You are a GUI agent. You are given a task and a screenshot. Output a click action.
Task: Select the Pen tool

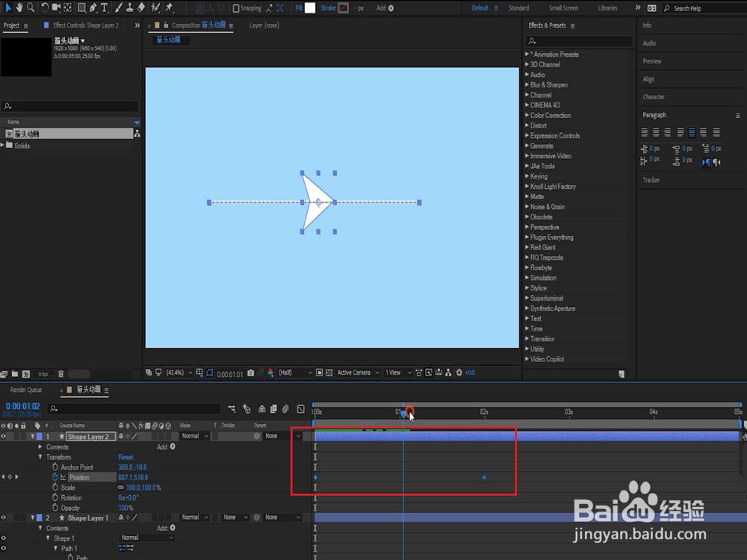click(x=93, y=7)
